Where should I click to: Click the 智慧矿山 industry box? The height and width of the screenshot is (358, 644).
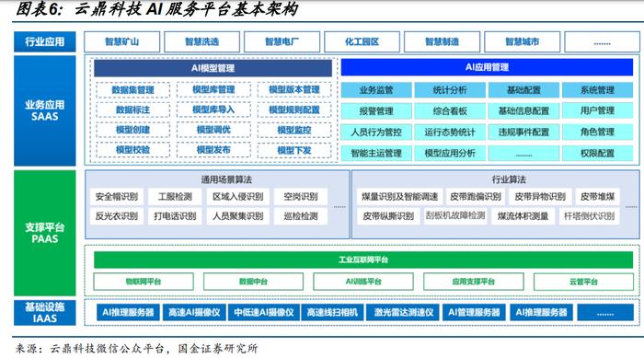[x=122, y=41]
